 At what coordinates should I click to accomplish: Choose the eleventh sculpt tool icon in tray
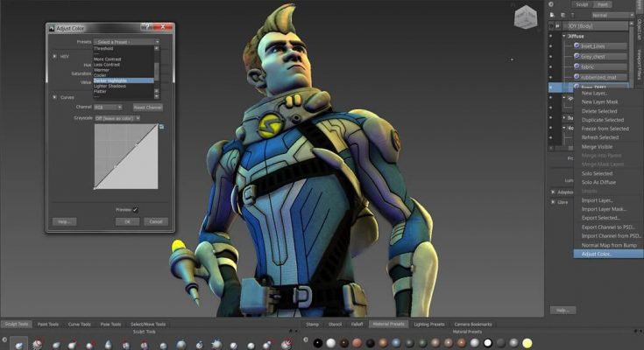(199, 345)
